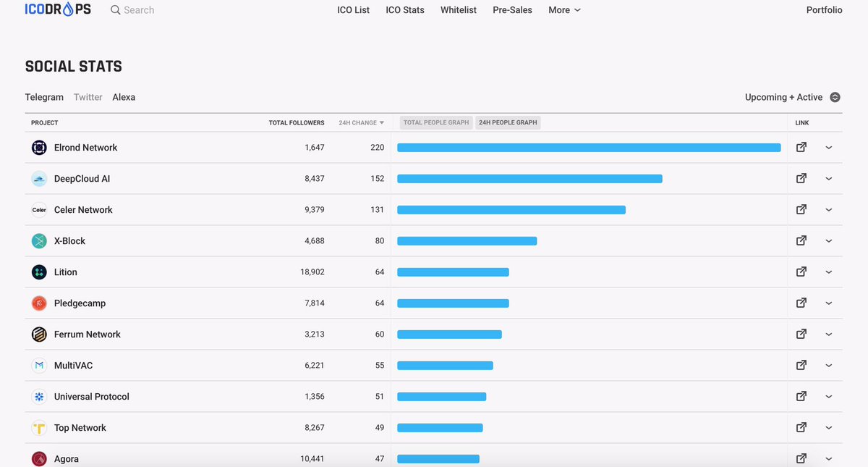Open the external link for Pledgecamp

tap(801, 303)
